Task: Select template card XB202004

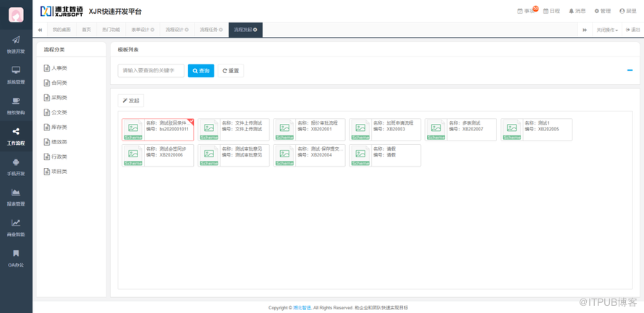Action: (x=309, y=156)
